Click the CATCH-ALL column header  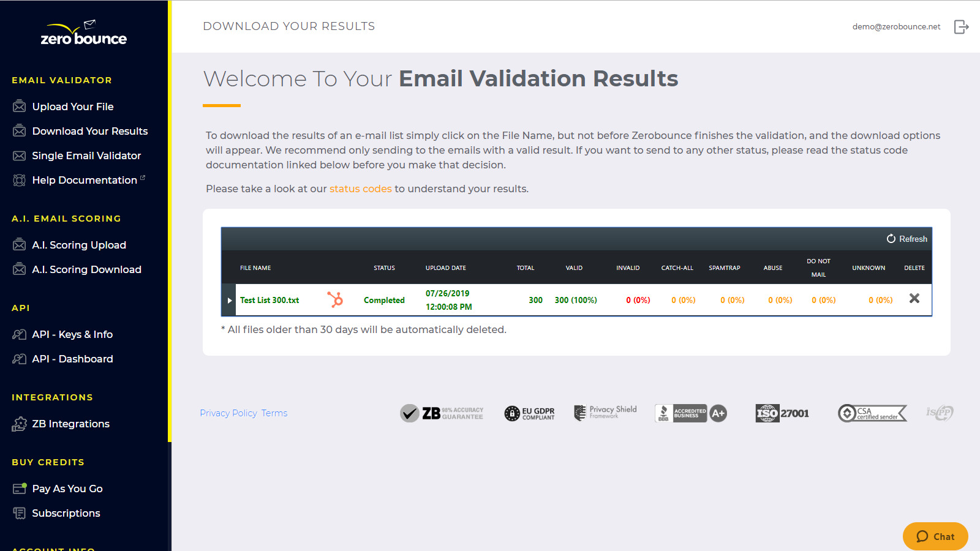pos(677,268)
